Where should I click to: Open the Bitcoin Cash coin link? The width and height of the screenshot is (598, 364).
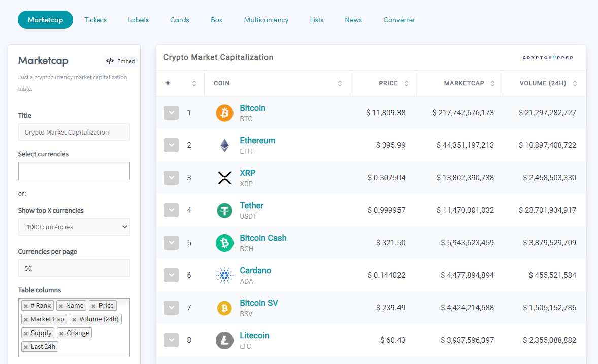[x=263, y=238]
